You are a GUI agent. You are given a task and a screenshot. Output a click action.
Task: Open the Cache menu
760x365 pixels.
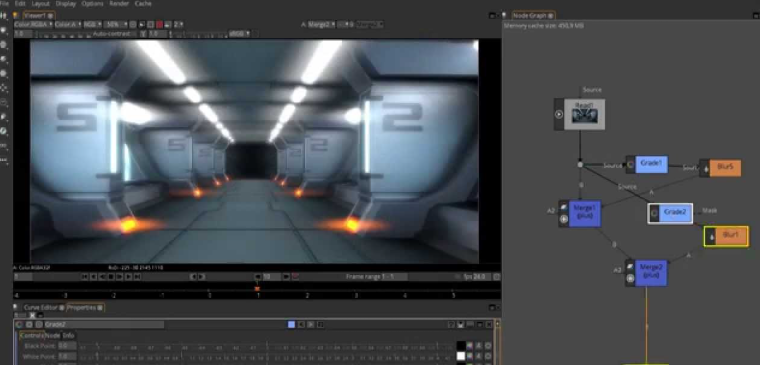point(143,3)
